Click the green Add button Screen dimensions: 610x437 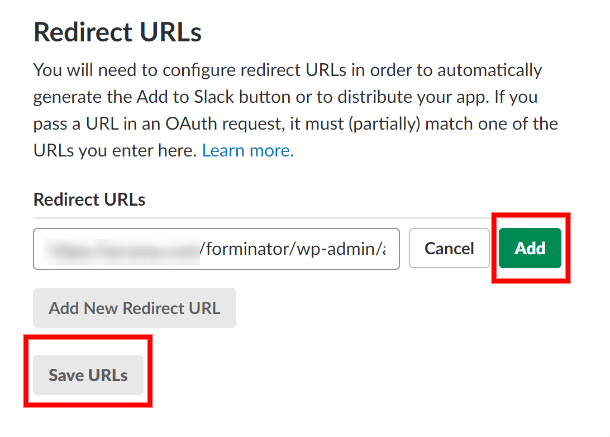(530, 248)
